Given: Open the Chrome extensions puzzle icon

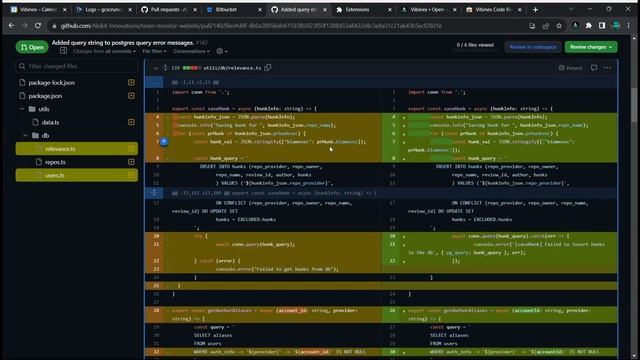Looking at the screenshot, I should [x=589, y=26].
